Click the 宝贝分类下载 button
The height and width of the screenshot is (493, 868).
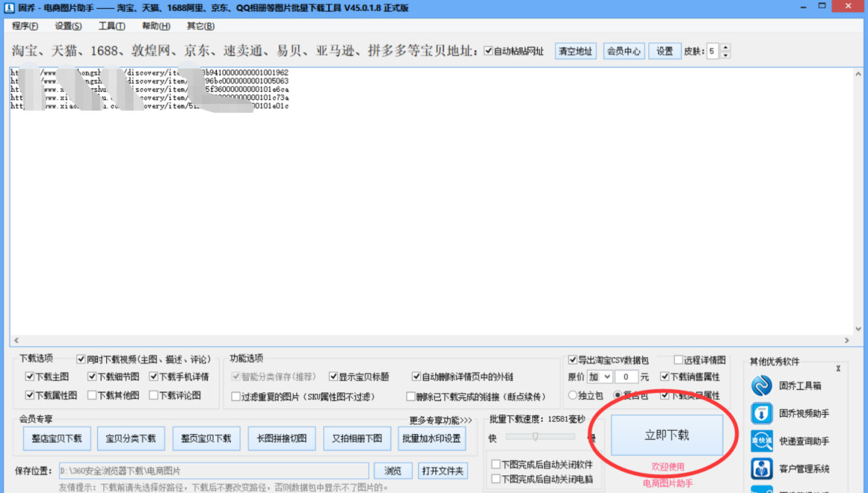(x=131, y=439)
